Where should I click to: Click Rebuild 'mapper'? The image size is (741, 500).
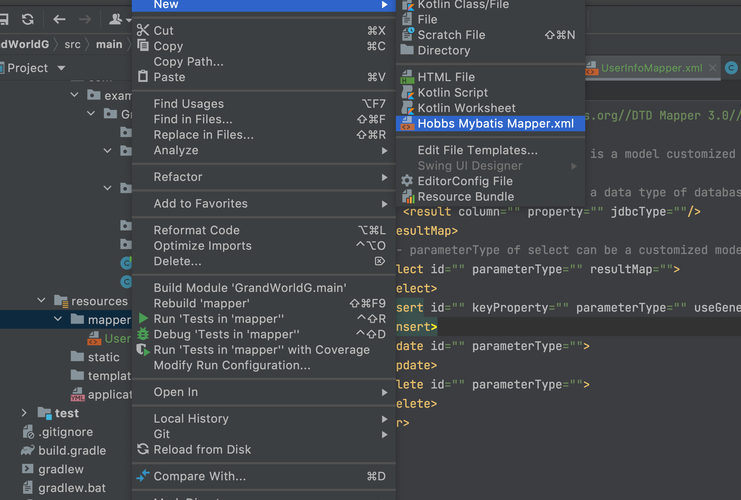point(264,303)
